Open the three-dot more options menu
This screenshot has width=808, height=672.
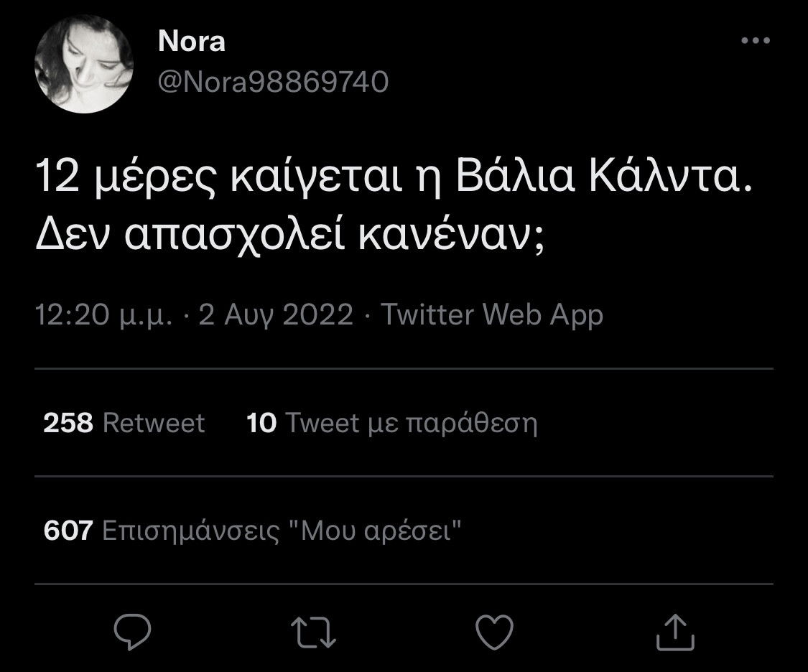click(x=755, y=41)
